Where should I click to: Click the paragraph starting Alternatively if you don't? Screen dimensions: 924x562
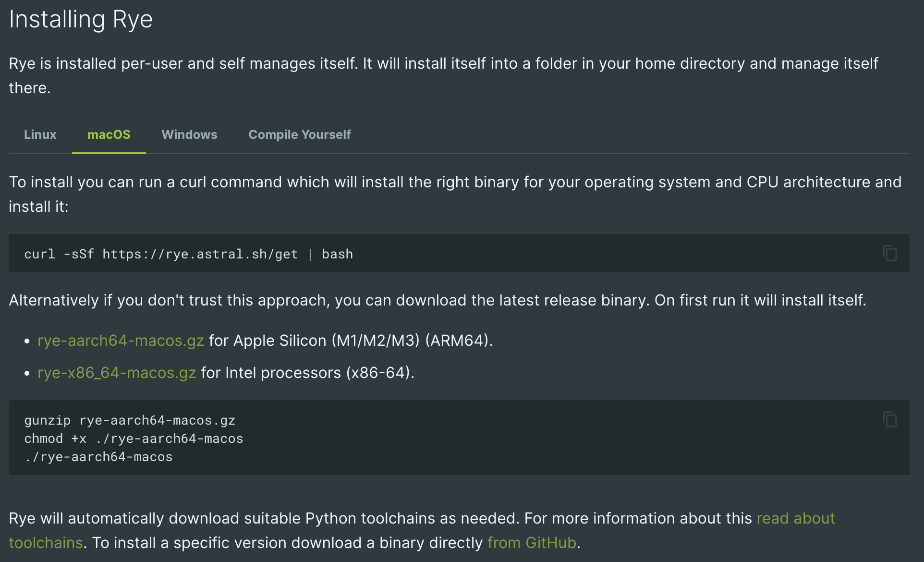[x=438, y=300]
